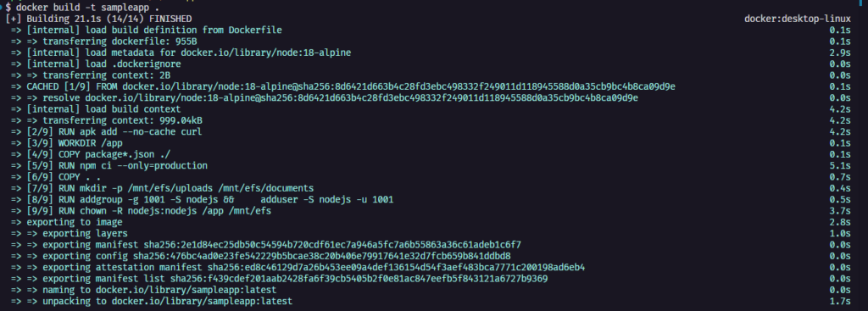The height and width of the screenshot is (311, 868).
Task: Click the exporting manifest sha256:2e1d84ec line
Action: click(x=265, y=245)
